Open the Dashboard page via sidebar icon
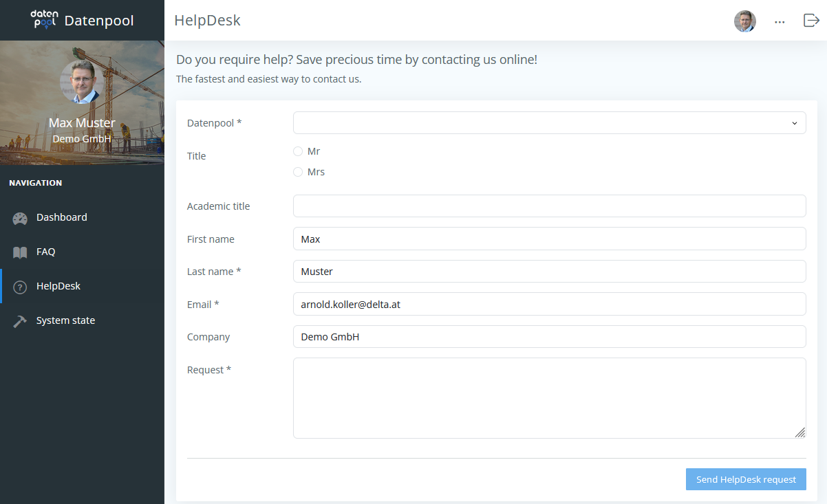827x504 pixels. coord(19,217)
